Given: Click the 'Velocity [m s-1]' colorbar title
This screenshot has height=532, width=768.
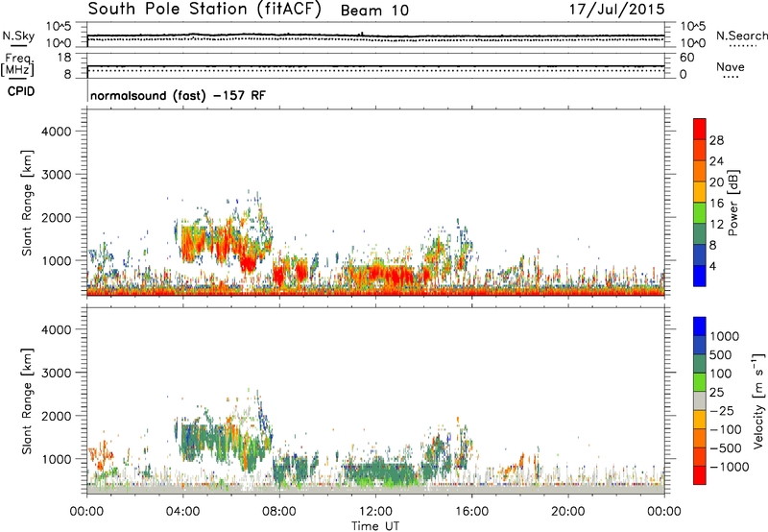Looking at the screenshot, I should tap(758, 400).
